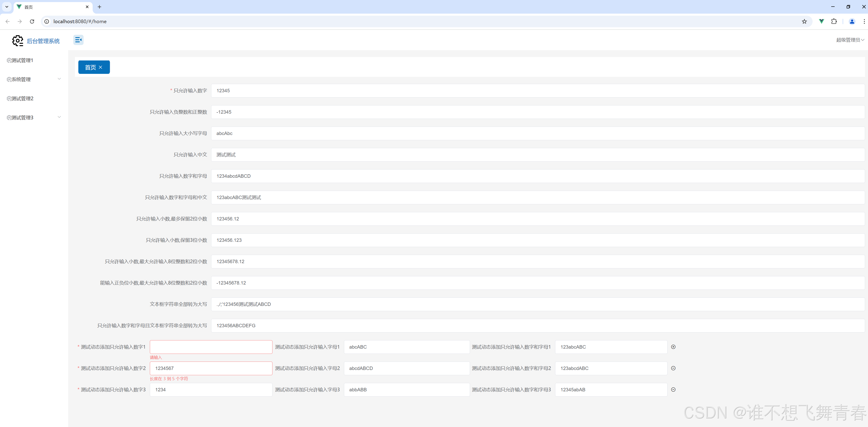Image resolution: width=868 pixels, height=427 pixels.
Task: Click the field containing -12345678.12
Action: 538,283
